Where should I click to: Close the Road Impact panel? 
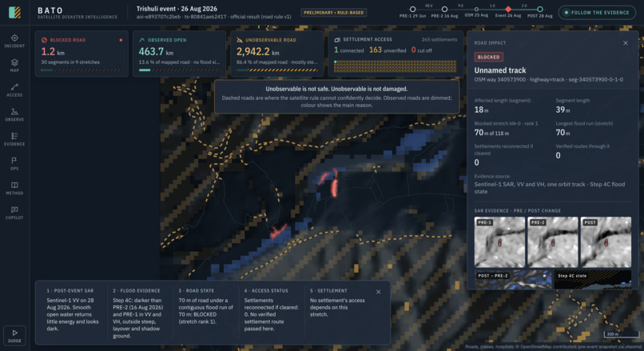pos(625,42)
